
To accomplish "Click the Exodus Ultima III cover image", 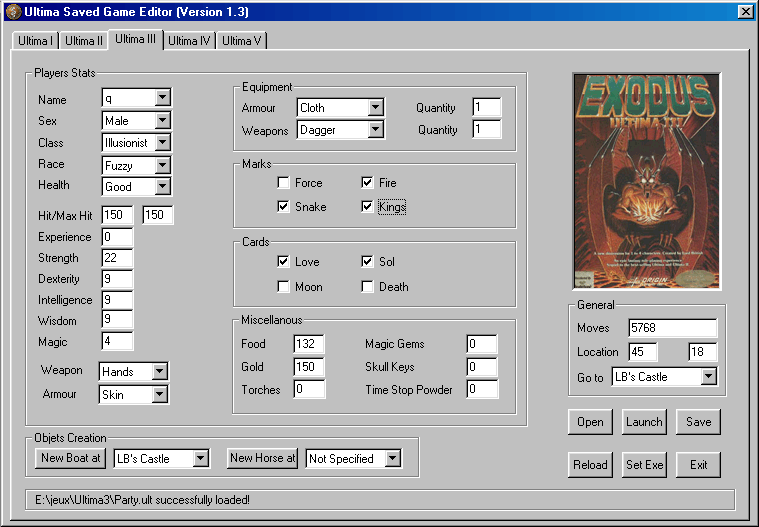I will click(x=647, y=181).
